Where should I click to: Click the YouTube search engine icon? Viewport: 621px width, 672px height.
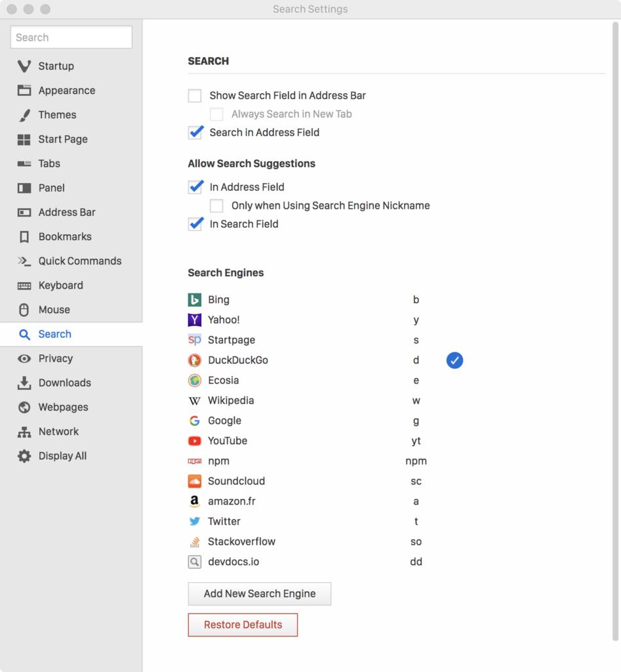coord(195,440)
